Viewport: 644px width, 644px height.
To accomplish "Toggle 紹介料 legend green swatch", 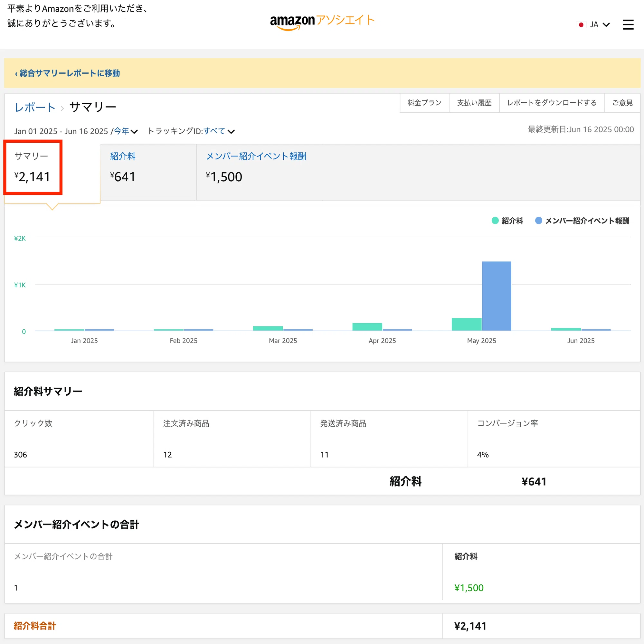I will click(x=495, y=221).
